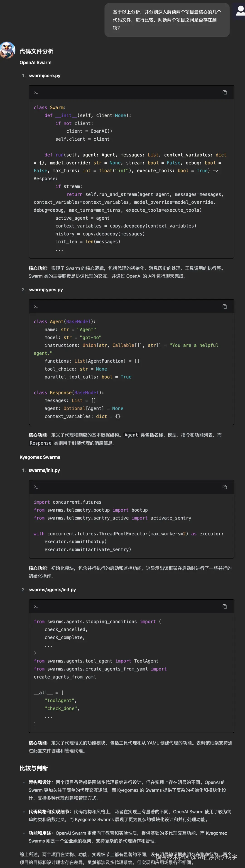The height and width of the screenshot is (868, 245).
Task: Click terminal icon above concurrent.futures import code
Action: 36,487
